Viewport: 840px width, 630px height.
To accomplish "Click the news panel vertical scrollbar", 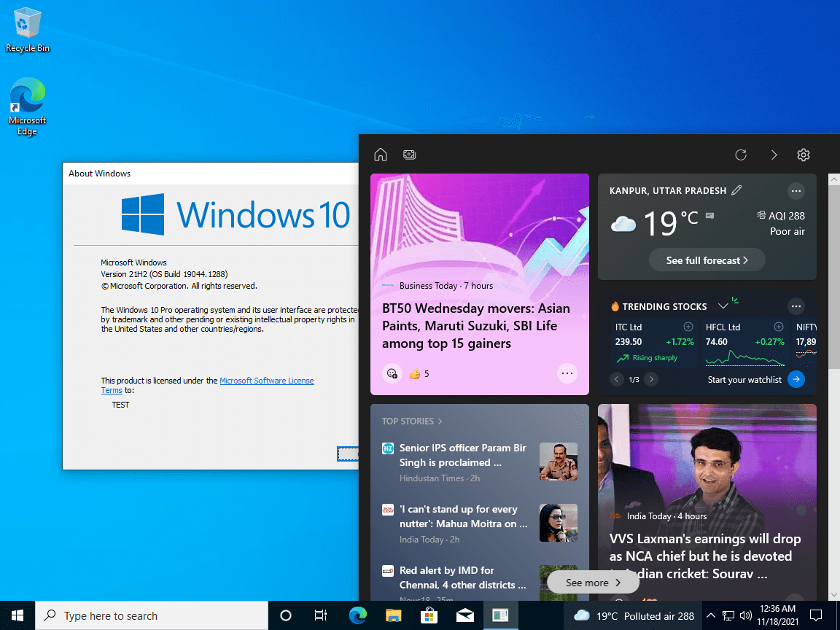I will [x=833, y=292].
